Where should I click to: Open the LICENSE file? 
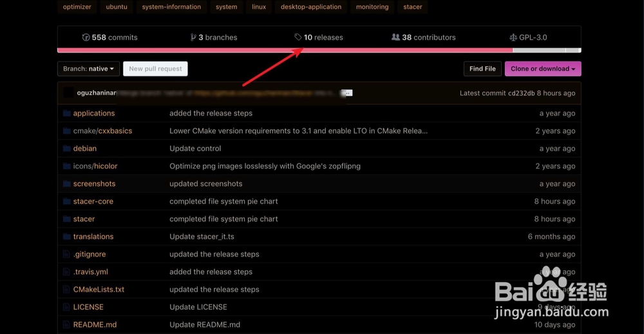click(88, 308)
